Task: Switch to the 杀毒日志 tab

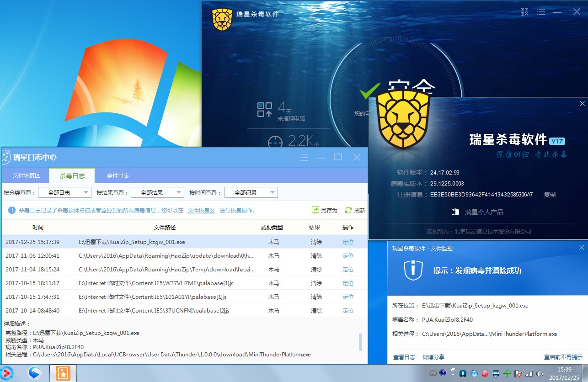Action: tap(72, 175)
